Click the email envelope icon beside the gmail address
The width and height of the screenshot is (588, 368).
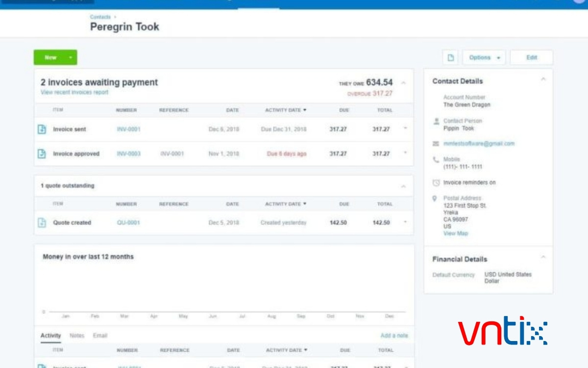(435, 144)
